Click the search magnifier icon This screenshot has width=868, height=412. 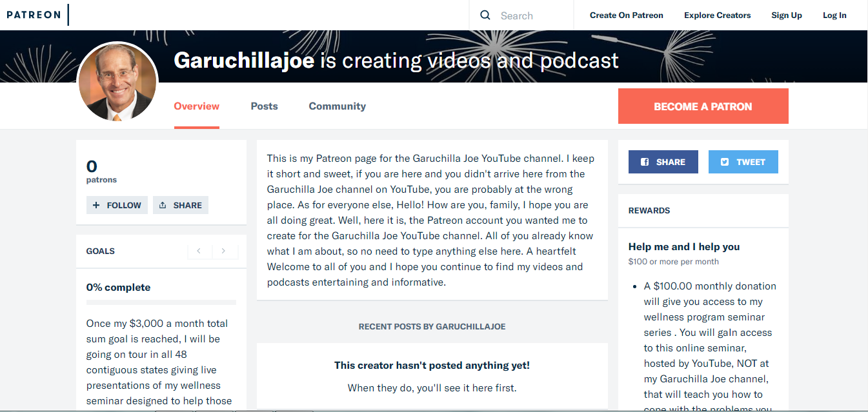point(485,15)
